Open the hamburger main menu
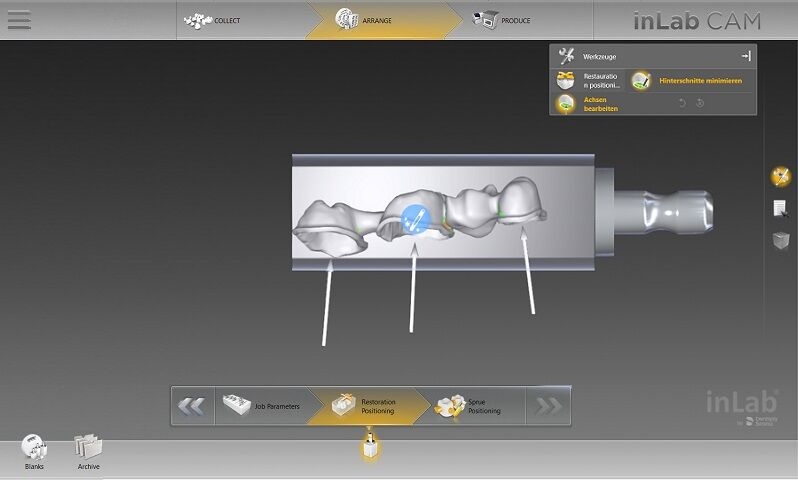 pos(19,20)
